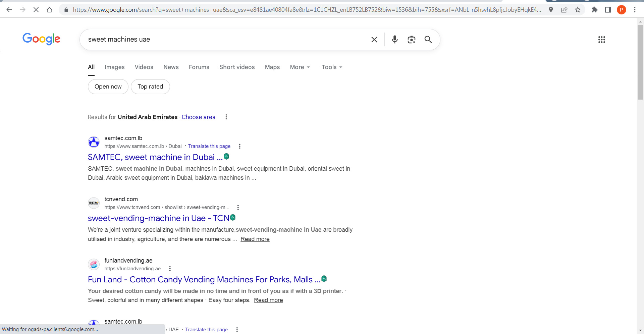The image size is (644, 334).
Task: Open the sweet-vending-machine in Uae - TCN result
Action: coord(159,218)
